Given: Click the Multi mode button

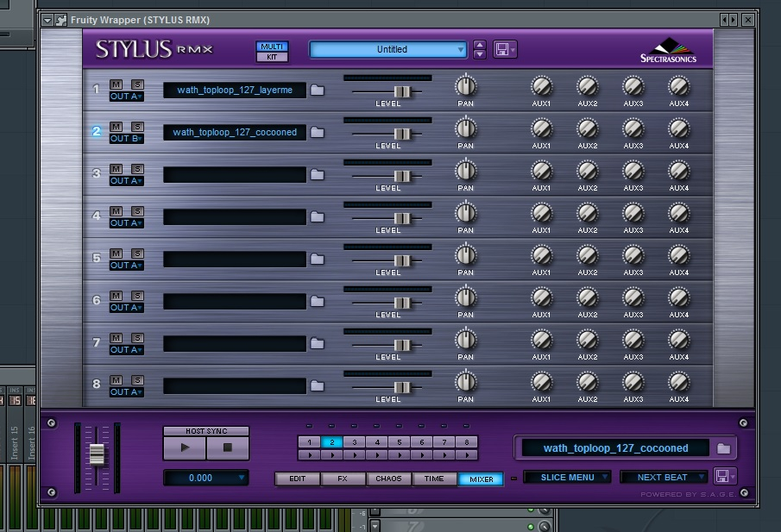Looking at the screenshot, I should tap(272, 46).
